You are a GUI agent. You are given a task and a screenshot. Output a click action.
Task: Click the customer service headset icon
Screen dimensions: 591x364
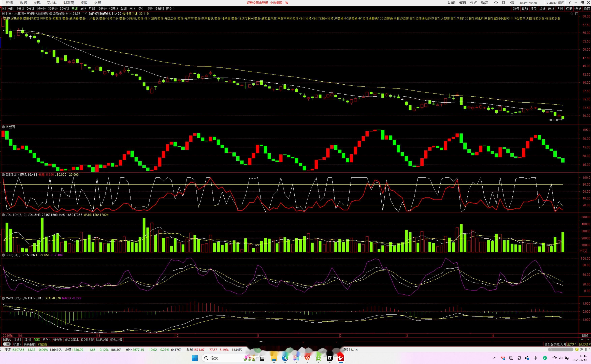pyautogui.click(x=496, y=3)
